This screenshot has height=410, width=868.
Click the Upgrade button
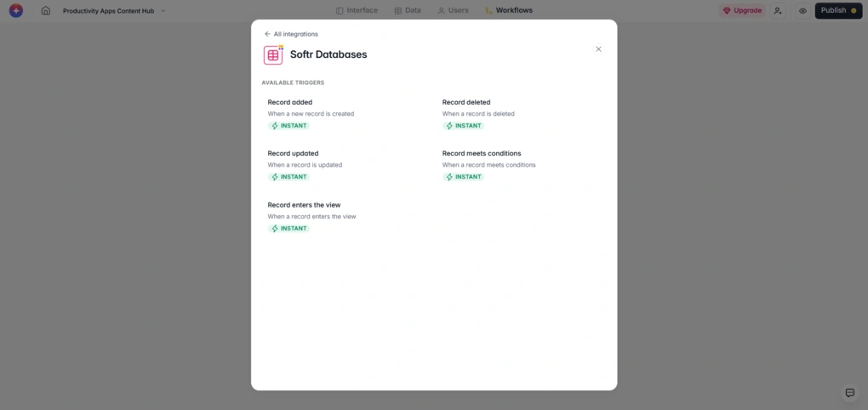742,10
